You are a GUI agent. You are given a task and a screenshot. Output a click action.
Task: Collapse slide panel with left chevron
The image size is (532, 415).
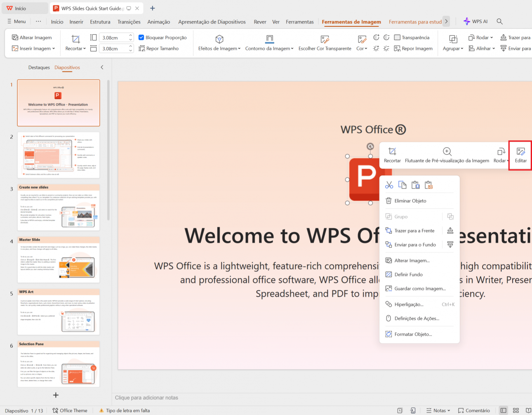pyautogui.click(x=102, y=67)
